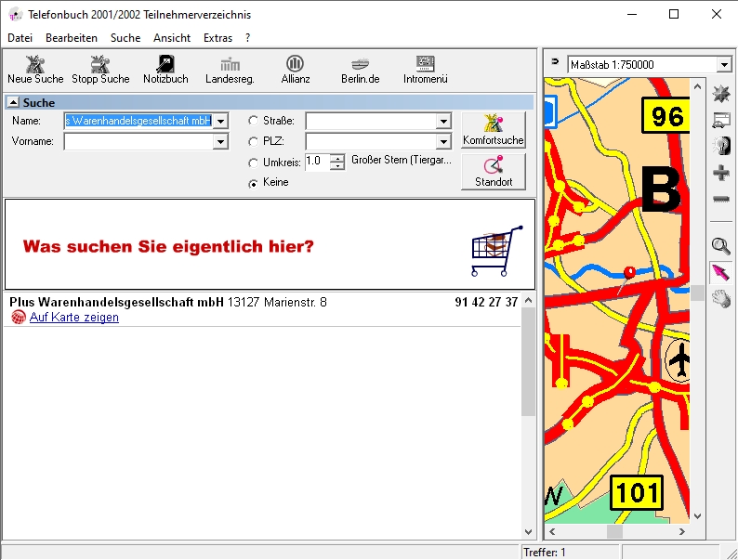Open Berlin.de from the toolbar

pos(360,70)
